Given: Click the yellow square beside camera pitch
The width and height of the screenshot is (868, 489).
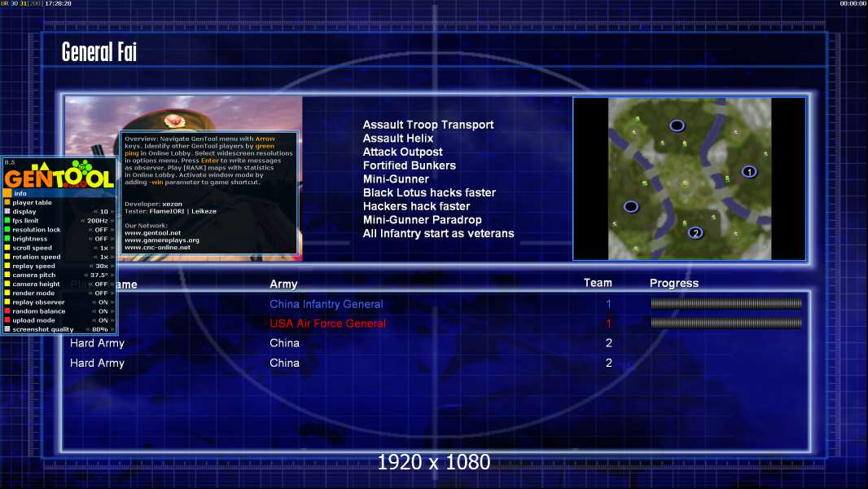Looking at the screenshot, I should pyautogui.click(x=7, y=275).
